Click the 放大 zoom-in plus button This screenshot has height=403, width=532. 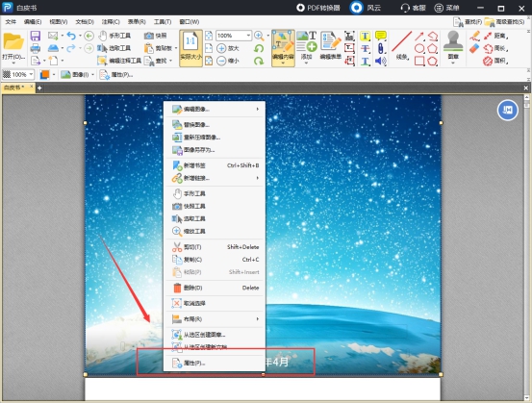tap(228, 48)
